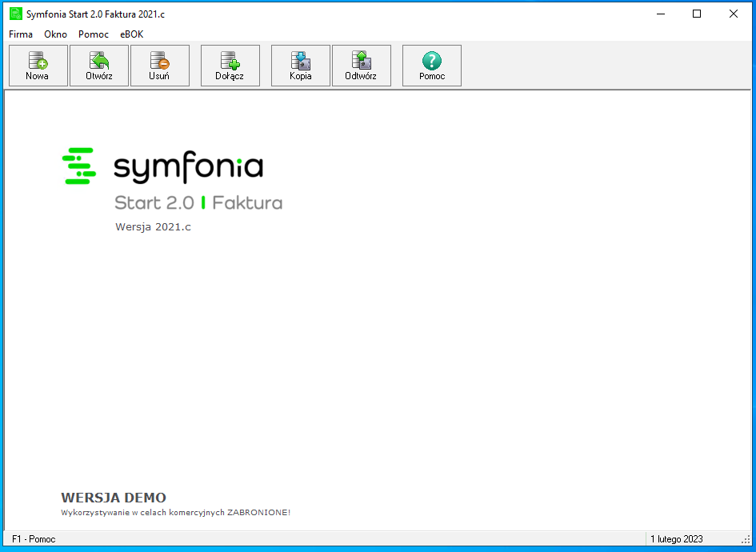756x552 pixels.
Task: Create a new company with Nowa
Action: 38,66
